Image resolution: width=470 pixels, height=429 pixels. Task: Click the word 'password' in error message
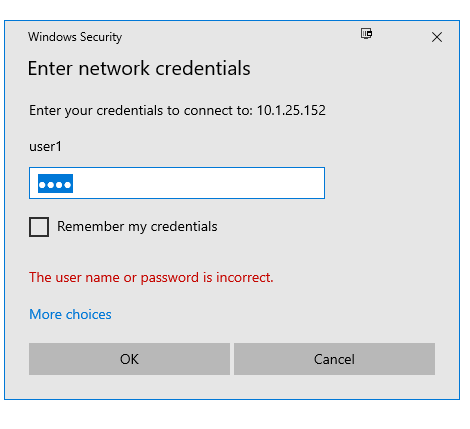170,278
